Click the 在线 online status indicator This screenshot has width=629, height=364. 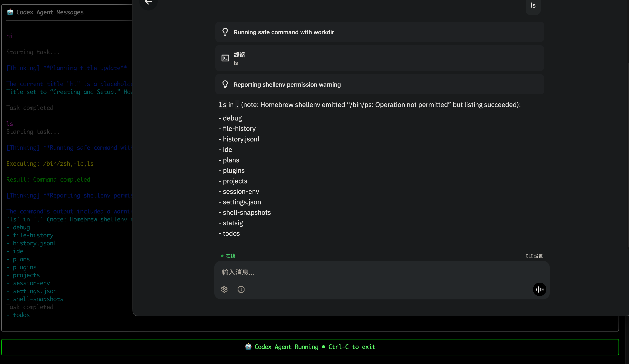228,256
